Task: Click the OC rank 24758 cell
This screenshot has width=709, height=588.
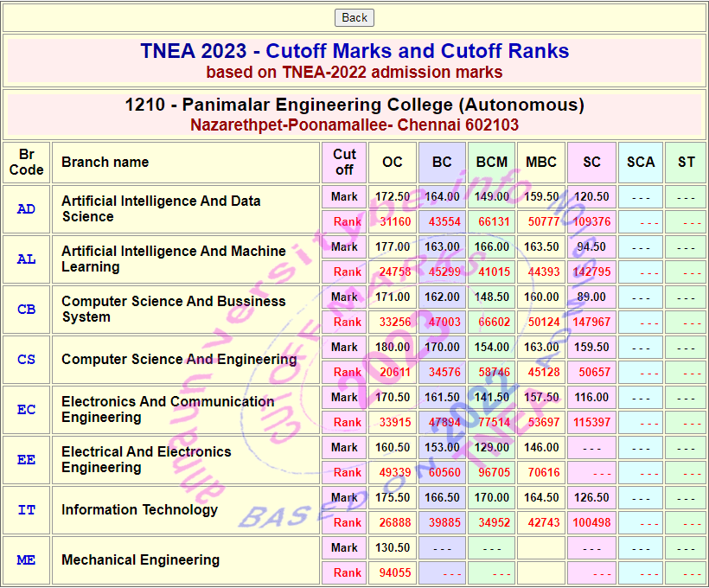Action: (393, 272)
